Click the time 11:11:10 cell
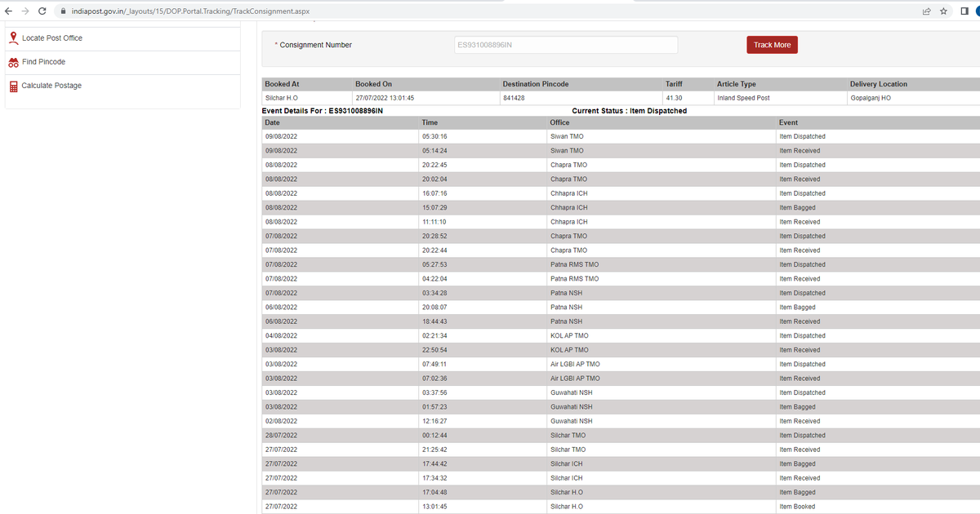980x514 pixels. 434,222
